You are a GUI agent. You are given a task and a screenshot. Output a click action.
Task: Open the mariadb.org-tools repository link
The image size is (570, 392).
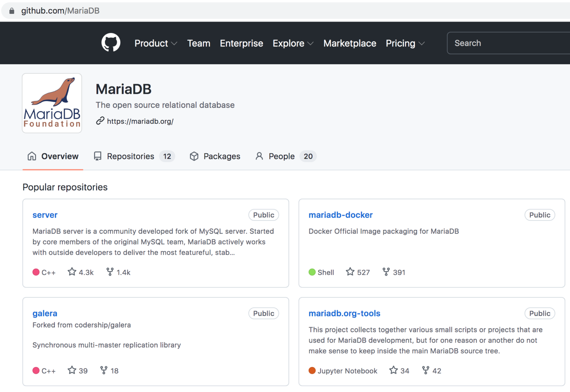pyautogui.click(x=344, y=314)
